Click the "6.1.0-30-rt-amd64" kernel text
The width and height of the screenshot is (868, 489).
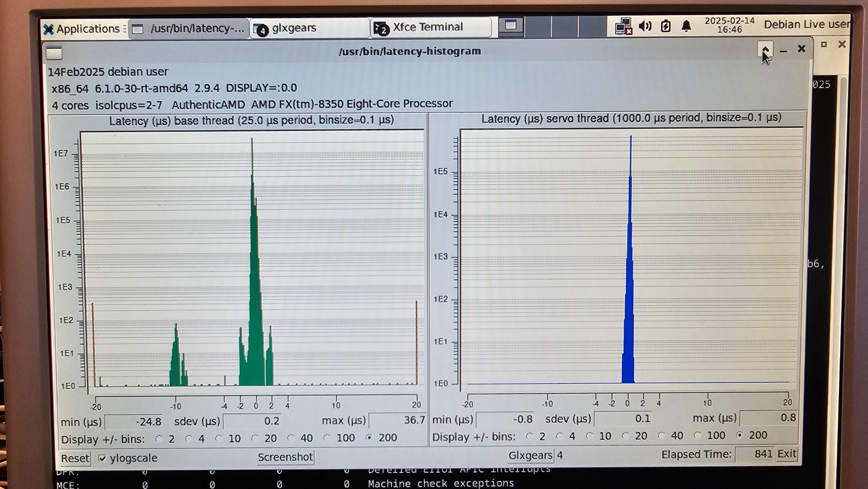[142, 88]
